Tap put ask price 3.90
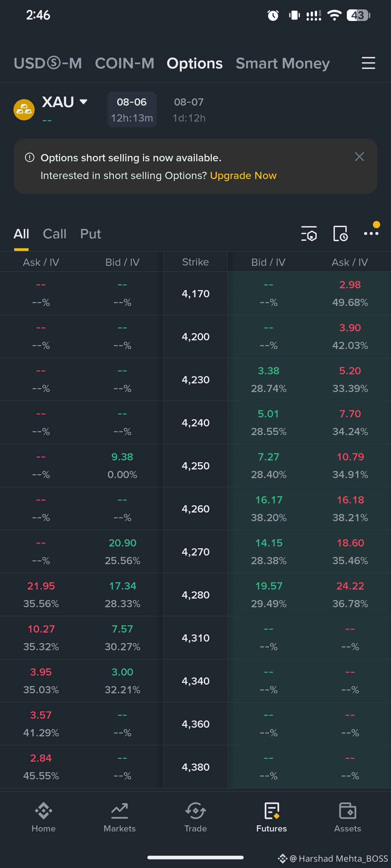This screenshot has height=868, width=391. click(350, 328)
